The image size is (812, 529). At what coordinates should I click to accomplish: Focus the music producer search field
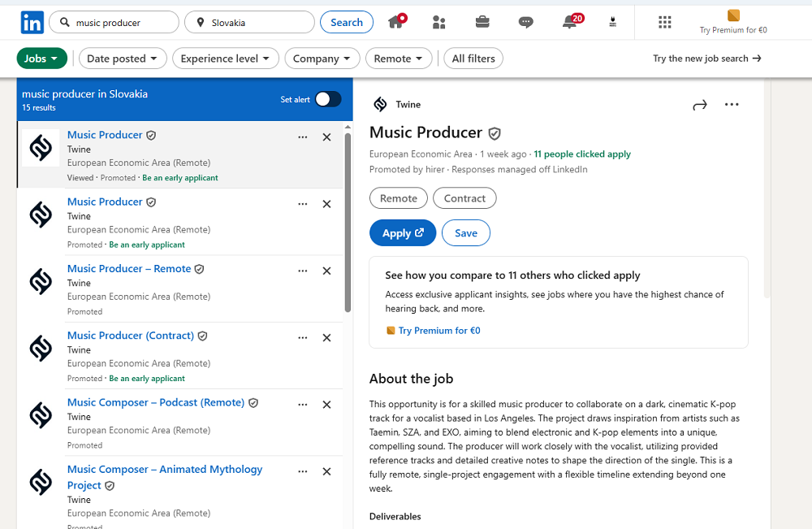coord(114,22)
